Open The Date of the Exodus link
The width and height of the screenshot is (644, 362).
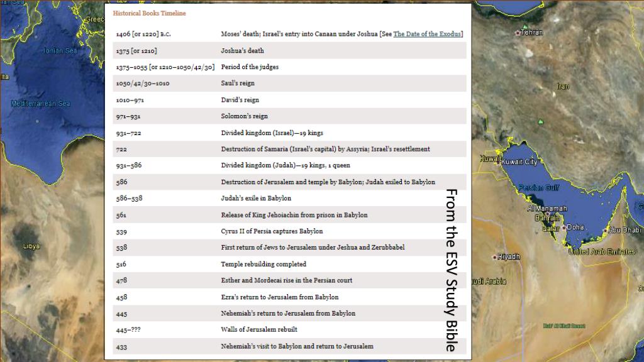click(427, 34)
